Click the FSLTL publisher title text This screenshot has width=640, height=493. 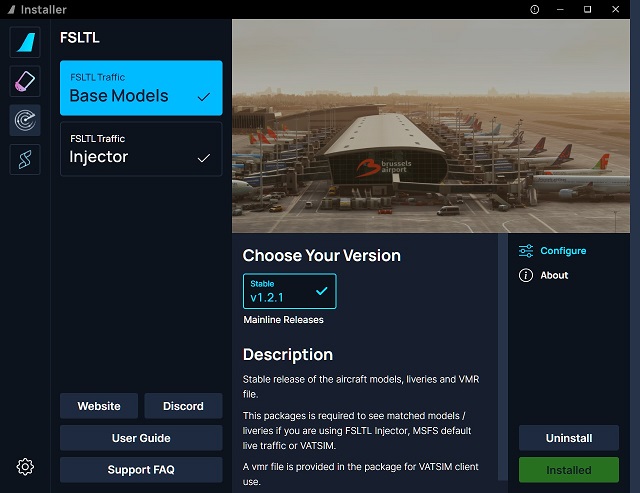coord(80,38)
